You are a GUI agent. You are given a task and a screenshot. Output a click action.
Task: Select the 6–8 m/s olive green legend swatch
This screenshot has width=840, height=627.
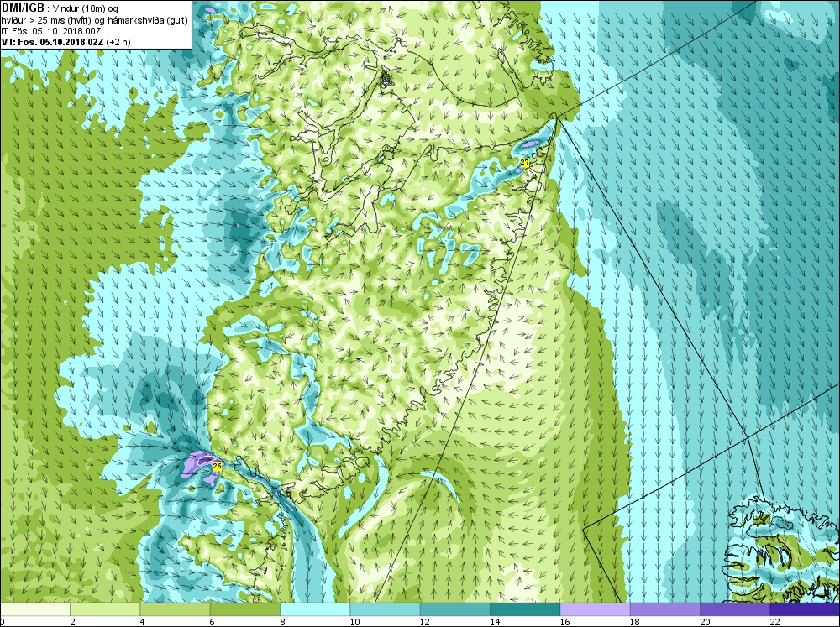(244, 609)
